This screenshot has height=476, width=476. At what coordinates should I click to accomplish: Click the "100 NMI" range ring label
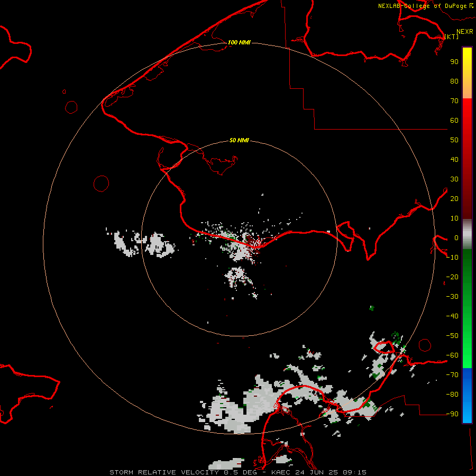tap(239, 42)
